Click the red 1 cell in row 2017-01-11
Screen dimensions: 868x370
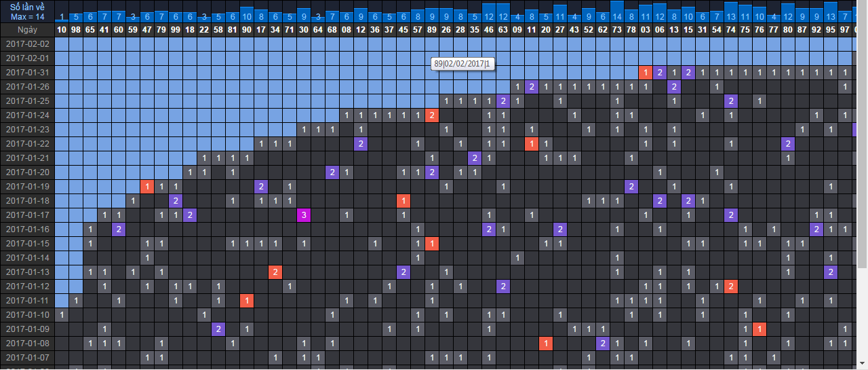click(x=247, y=301)
